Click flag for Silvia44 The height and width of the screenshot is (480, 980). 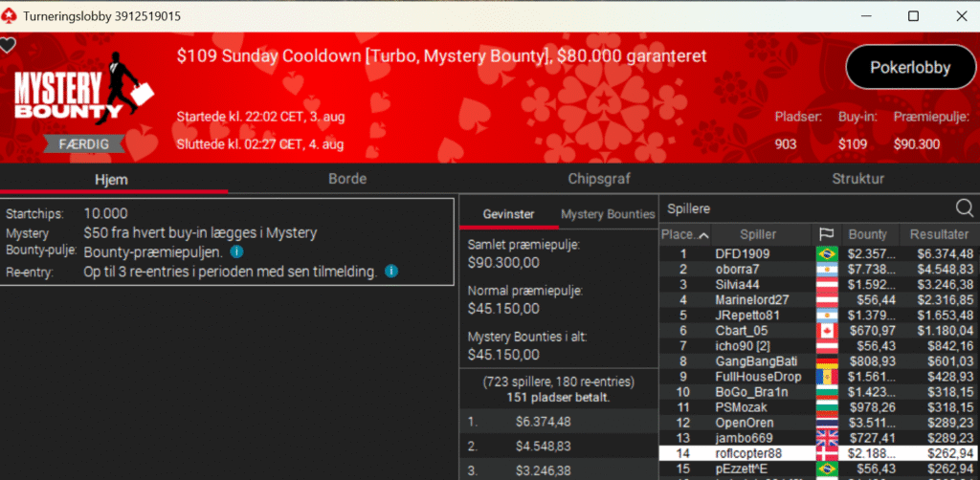coord(826,285)
